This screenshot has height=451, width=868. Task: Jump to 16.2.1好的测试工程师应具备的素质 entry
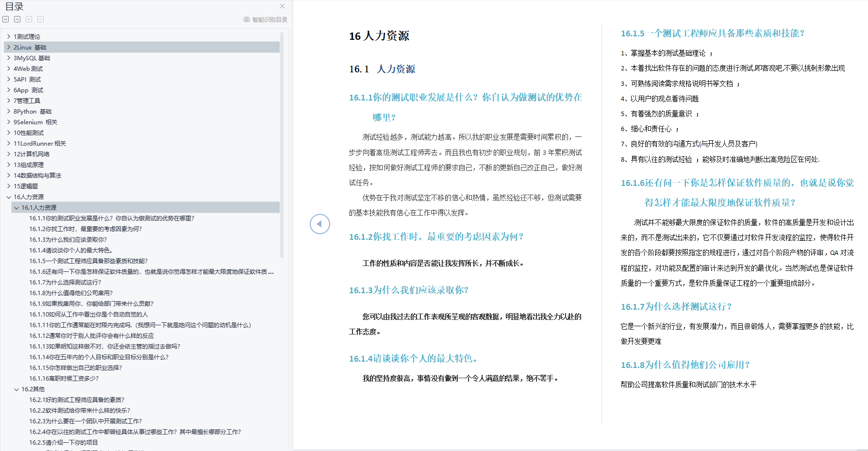(x=77, y=400)
